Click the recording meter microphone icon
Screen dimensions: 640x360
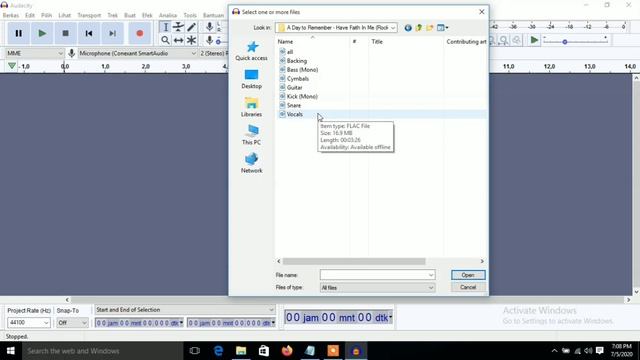(209, 27)
